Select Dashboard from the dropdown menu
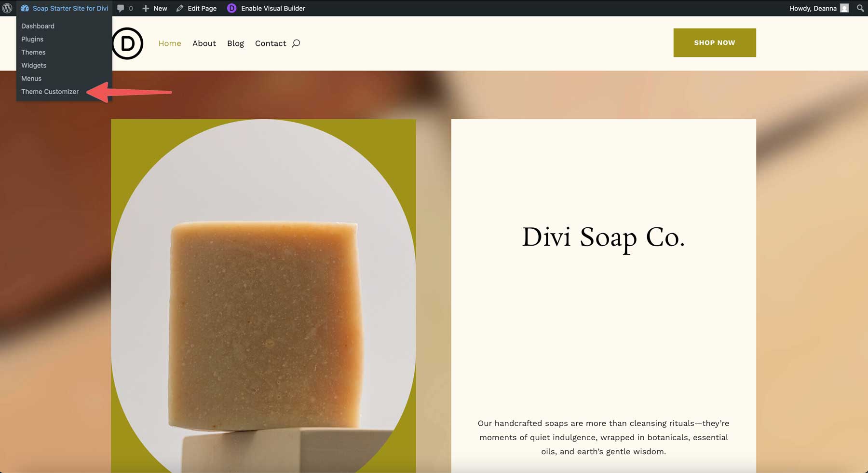This screenshot has width=868, height=473. click(x=38, y=26)
